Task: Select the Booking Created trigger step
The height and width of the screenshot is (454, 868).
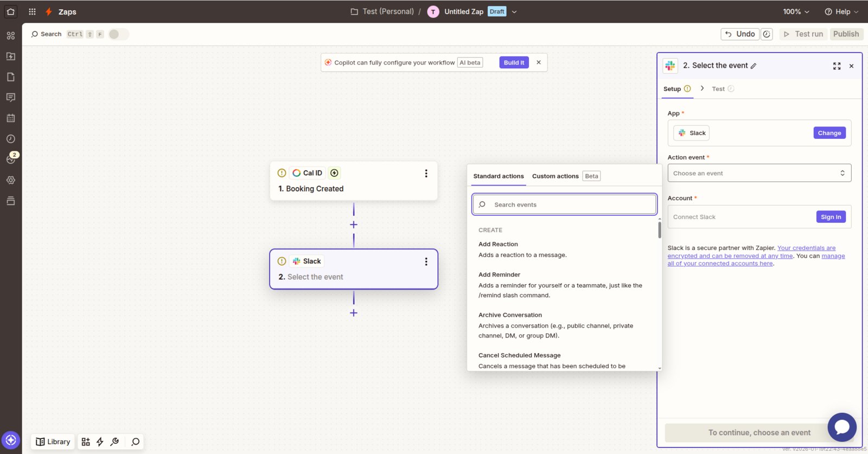Action: [354, 181]
